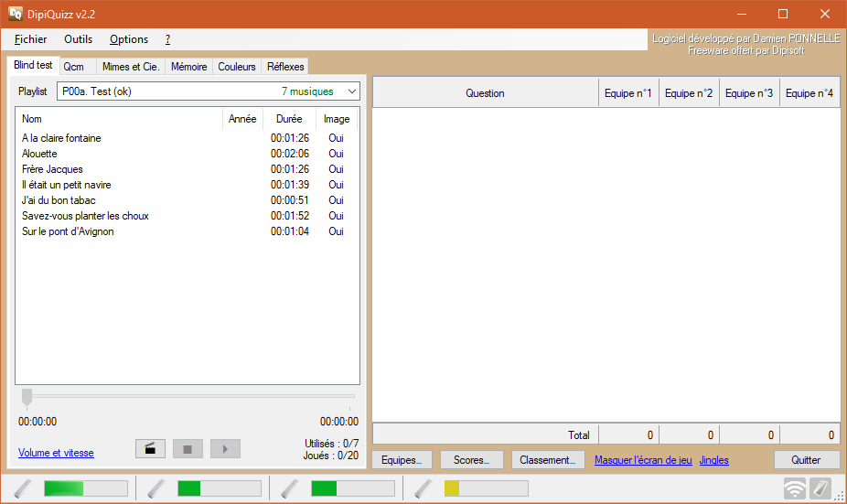Click the third remote icon in status bar

tap(290, 488)
